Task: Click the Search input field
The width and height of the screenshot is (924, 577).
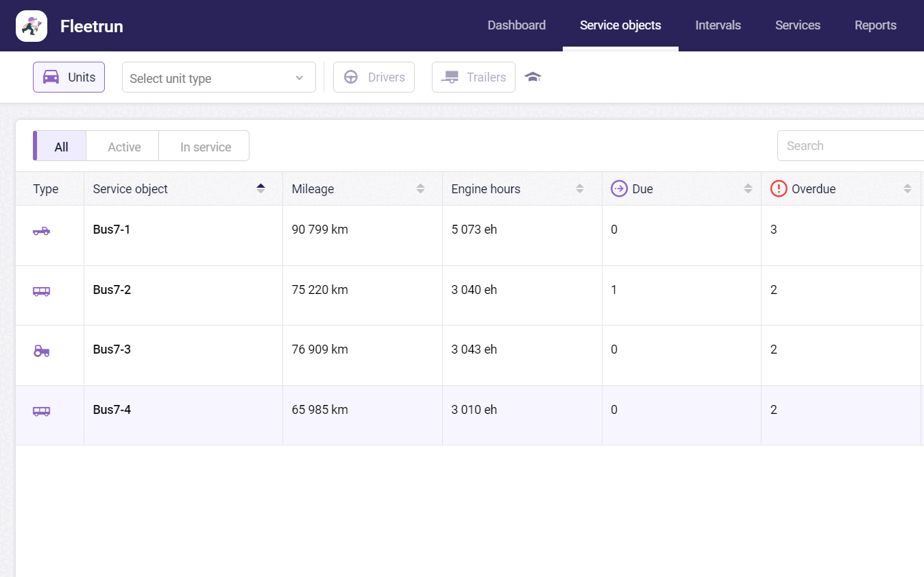Action: [850, 146]
